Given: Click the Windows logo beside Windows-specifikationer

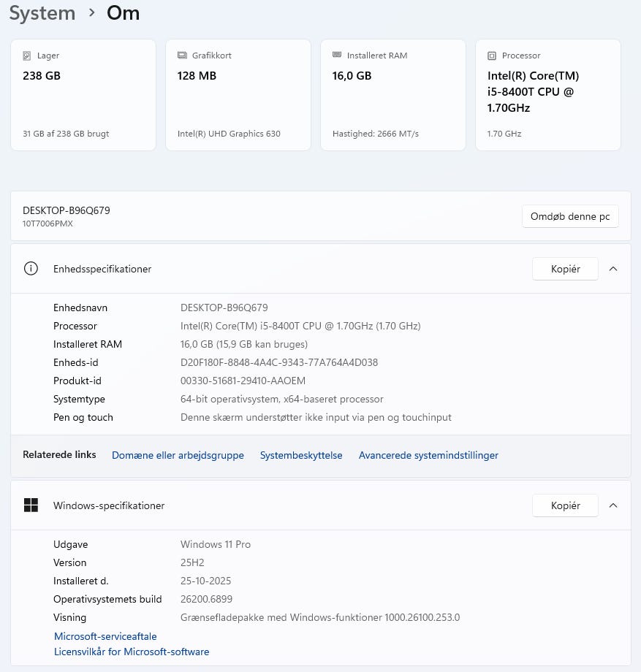Looking at the screenshot, I should click(31, 505).
